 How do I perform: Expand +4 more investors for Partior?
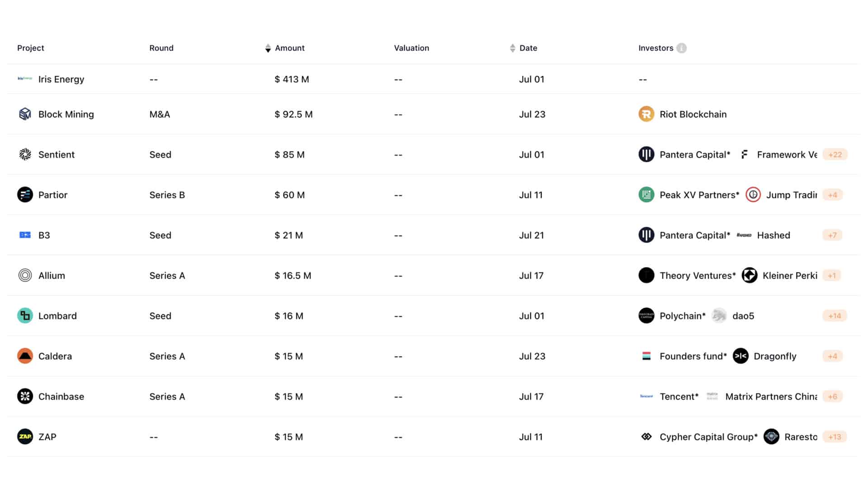(832, 195)
